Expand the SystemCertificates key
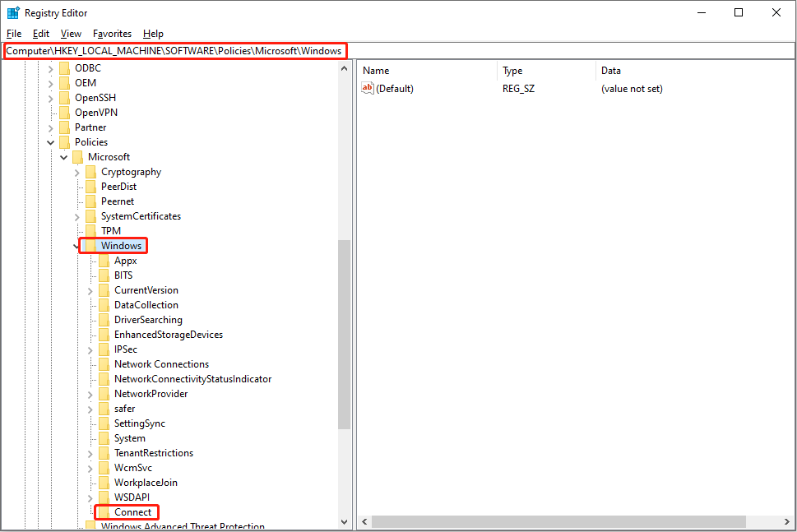 pyautogui.click(x=76, y=217)
